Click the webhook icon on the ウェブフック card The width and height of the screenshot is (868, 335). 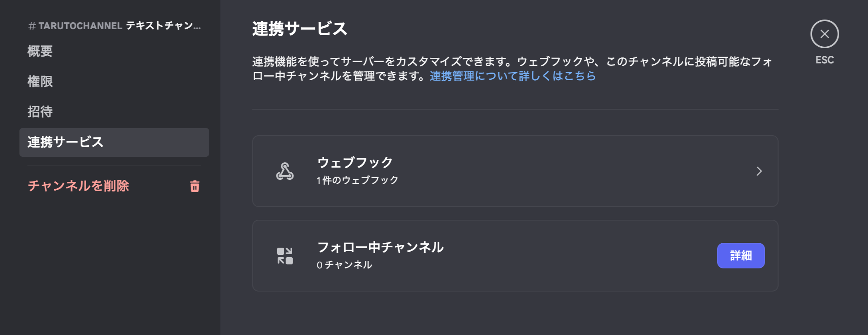click(284, 171)
